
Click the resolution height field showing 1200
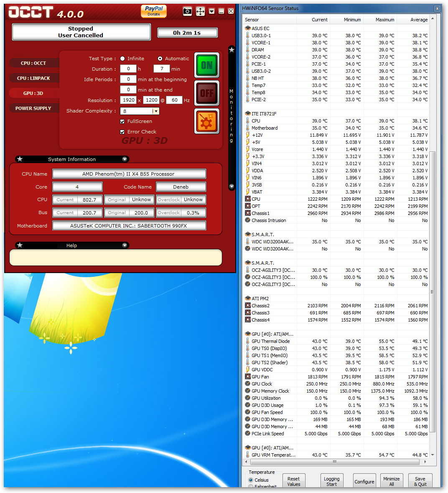(151, 100)
